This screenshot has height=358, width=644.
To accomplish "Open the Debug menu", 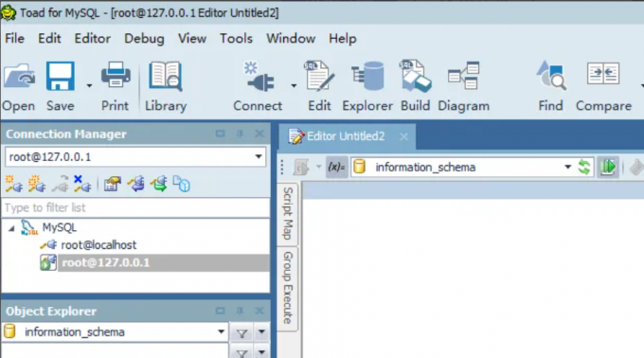I will (144, 39).
